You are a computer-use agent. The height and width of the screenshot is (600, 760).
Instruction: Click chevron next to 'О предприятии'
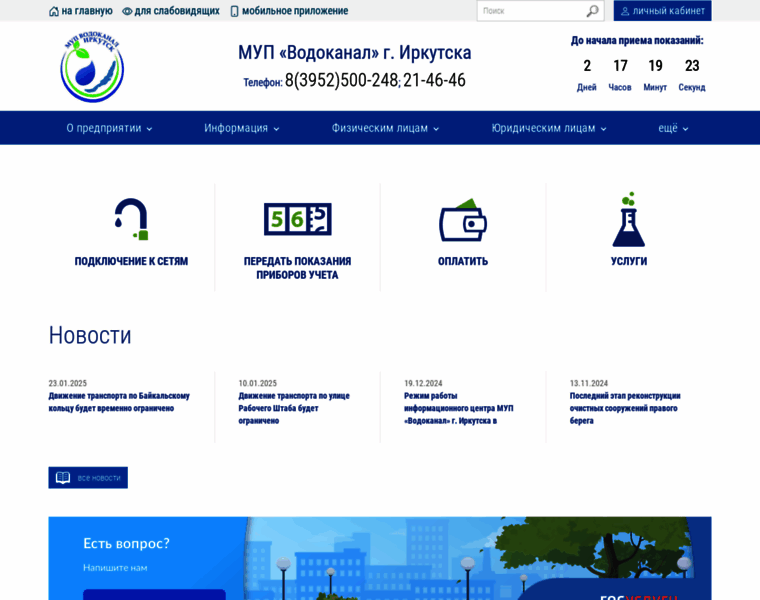point(149,129)
